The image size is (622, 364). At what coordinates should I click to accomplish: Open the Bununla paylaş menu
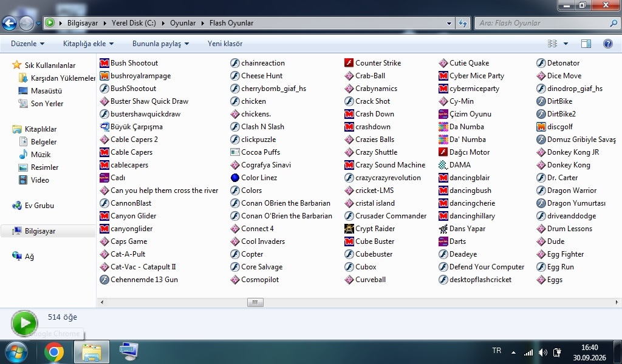point(160,44)
